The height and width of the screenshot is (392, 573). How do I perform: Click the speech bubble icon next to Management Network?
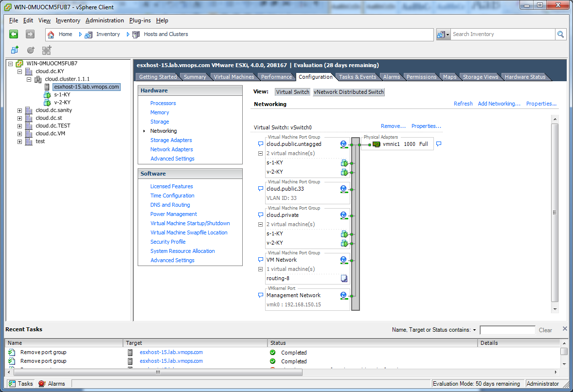[261, 295]
